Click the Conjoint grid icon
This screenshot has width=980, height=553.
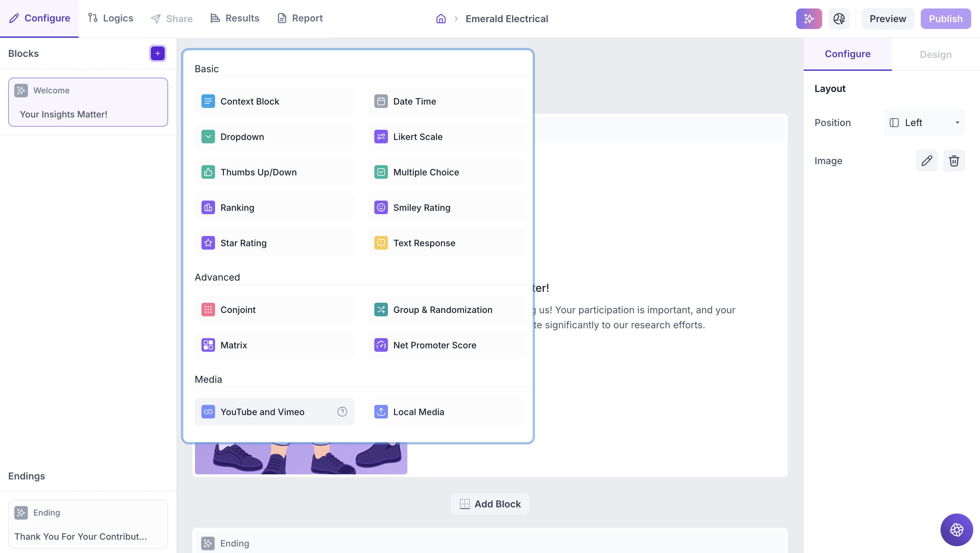tap(208, 310)
